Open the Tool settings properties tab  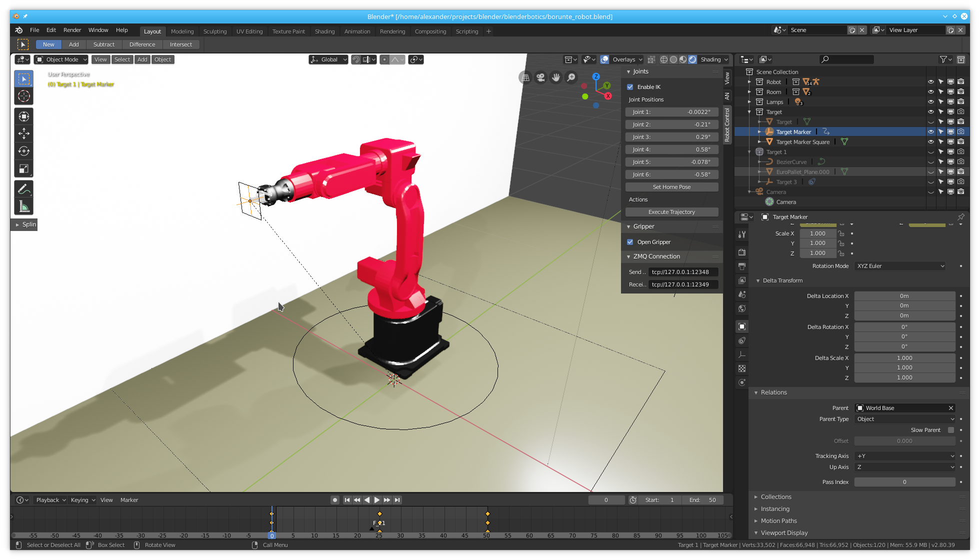pos(742,234)
